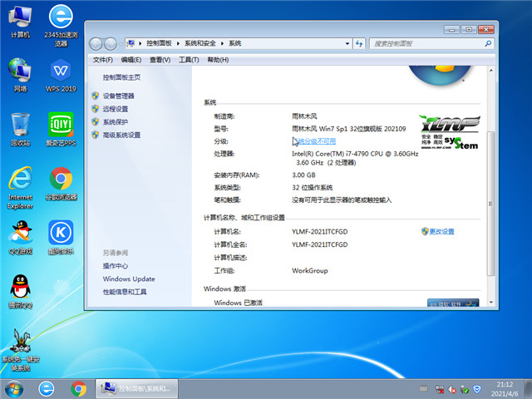Viewport: 532px width, 399px height.
Task: Click the refresh button beside address bar
Action: (359, 43)
